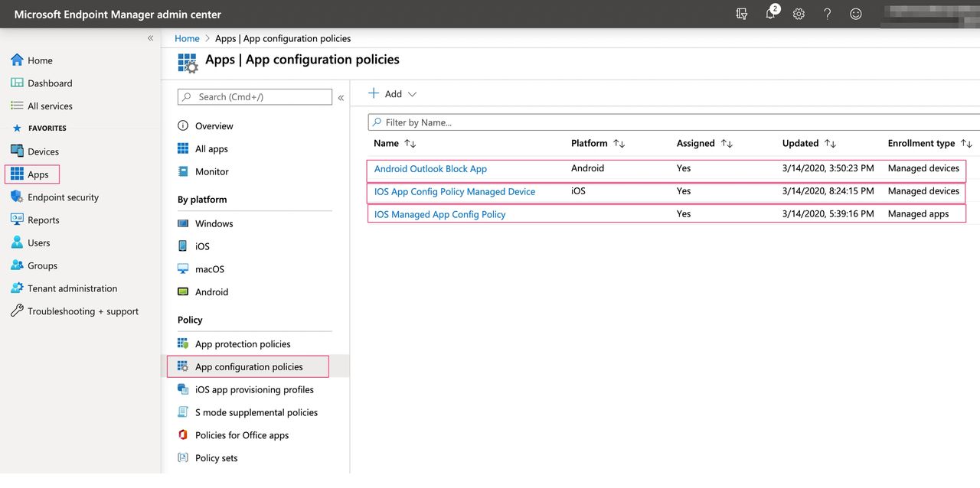Collapse the left navigation with double chevron
This screenshot has width=980, height=488.
tap(150, 38)
